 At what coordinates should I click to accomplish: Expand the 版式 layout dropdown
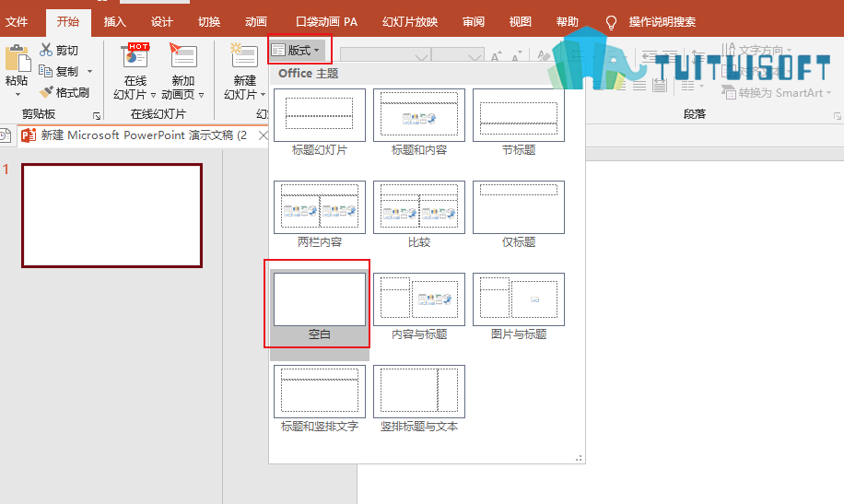tap(299, 50)
